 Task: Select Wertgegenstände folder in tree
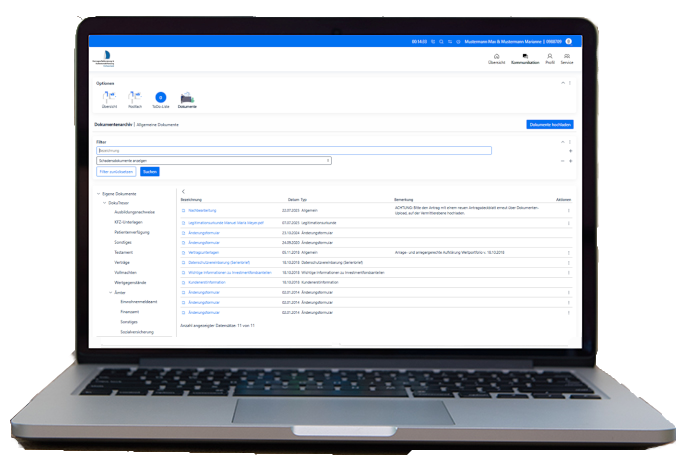pyautogui.click(x=130, y=283)
